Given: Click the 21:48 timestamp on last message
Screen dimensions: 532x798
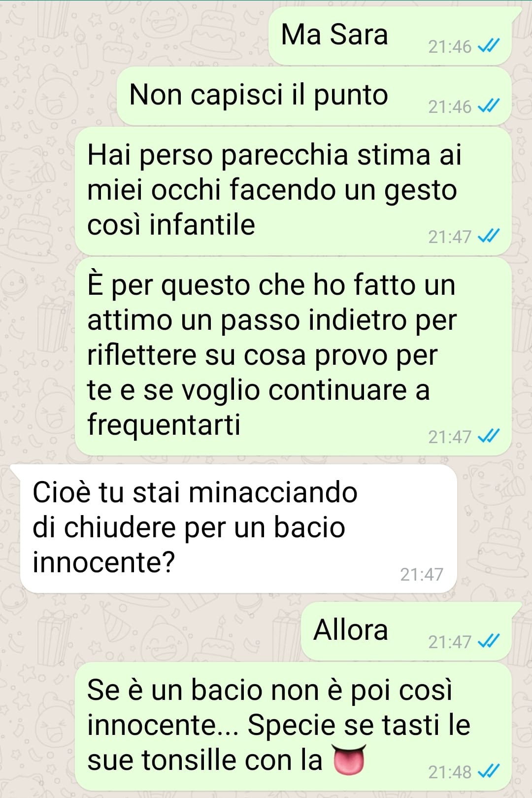Looking at the screenshot, I should (x=450, y=772).
